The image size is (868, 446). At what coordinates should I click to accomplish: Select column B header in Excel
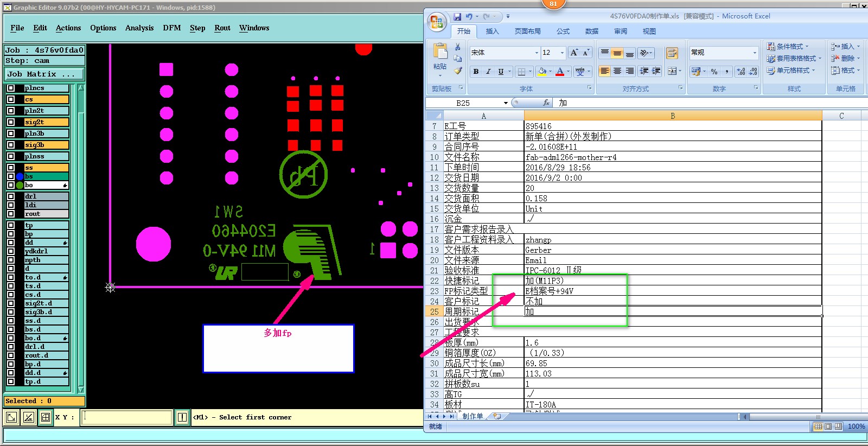pyautogui.click(x=673, y=116)
